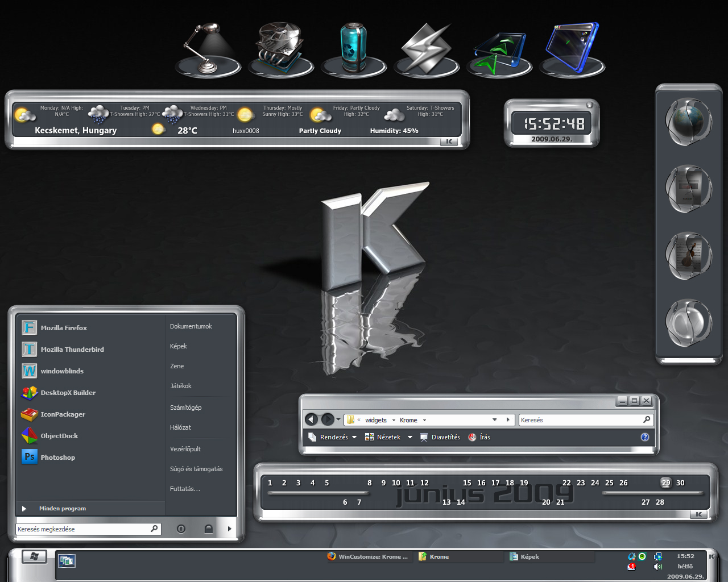Click Írás in explorer toolbar
Viewport: 728px width, 582px height.
[479, 437]
